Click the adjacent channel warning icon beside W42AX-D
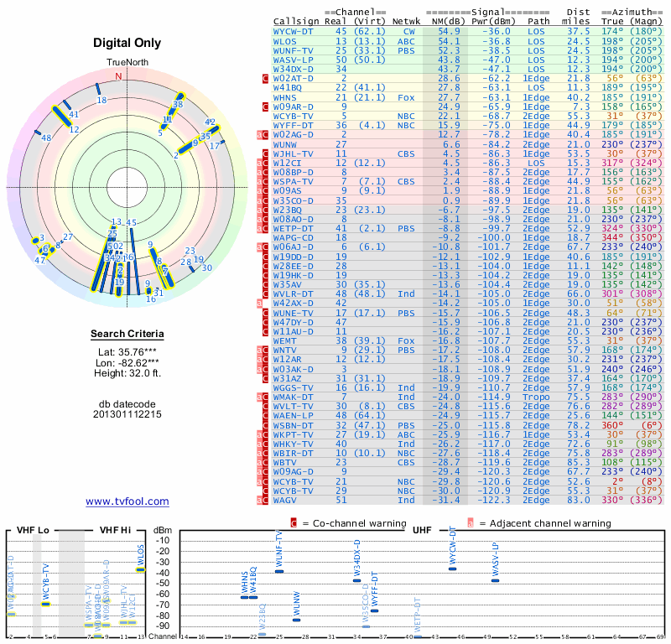The height and width of the screenshot is (644, 671). (x=259, y=304)
